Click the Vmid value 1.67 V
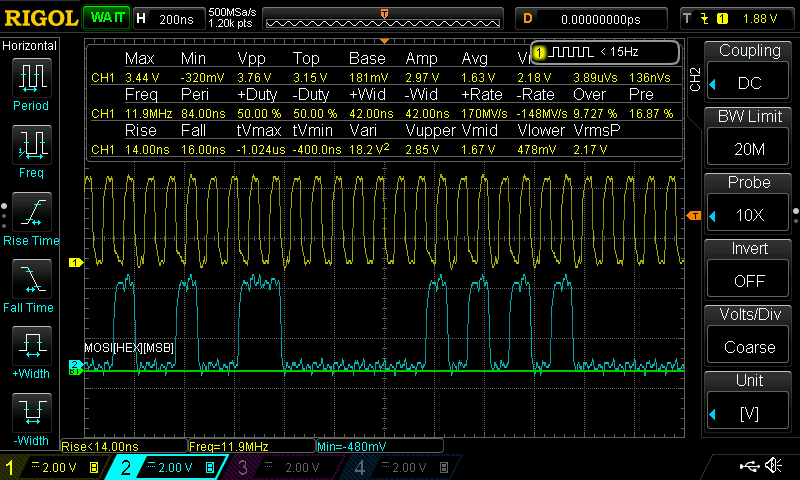The width and height of the screenshot is (800, 480). (478, 149)
